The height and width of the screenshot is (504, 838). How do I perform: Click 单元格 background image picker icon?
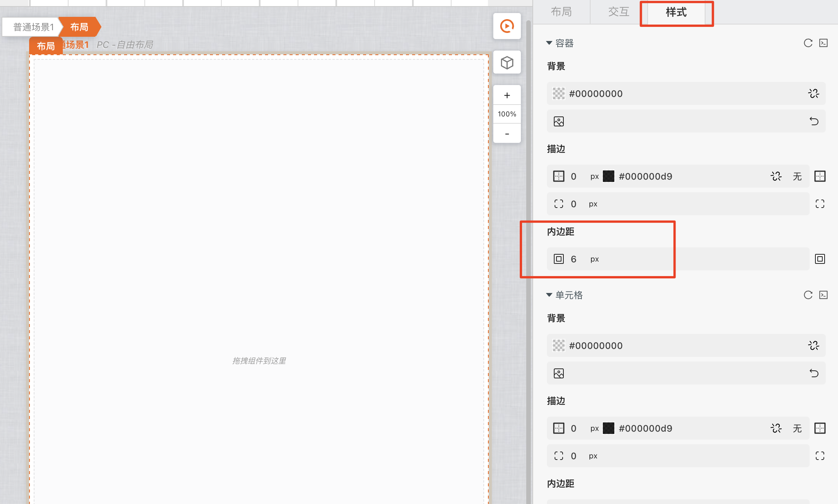559,373
